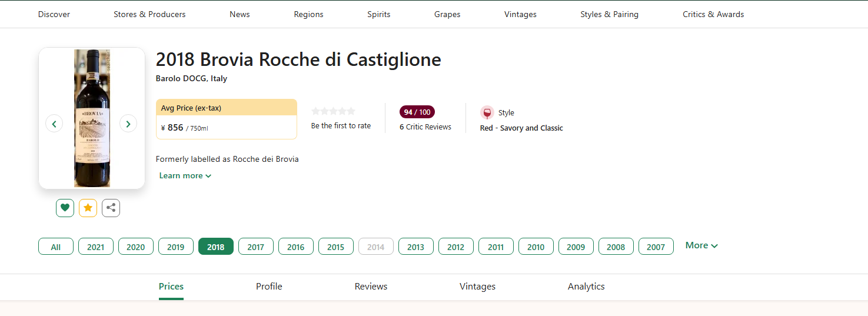This screenshot has height=316, width=868.
Task: Open the share icon menu
Action: point(111,208)
